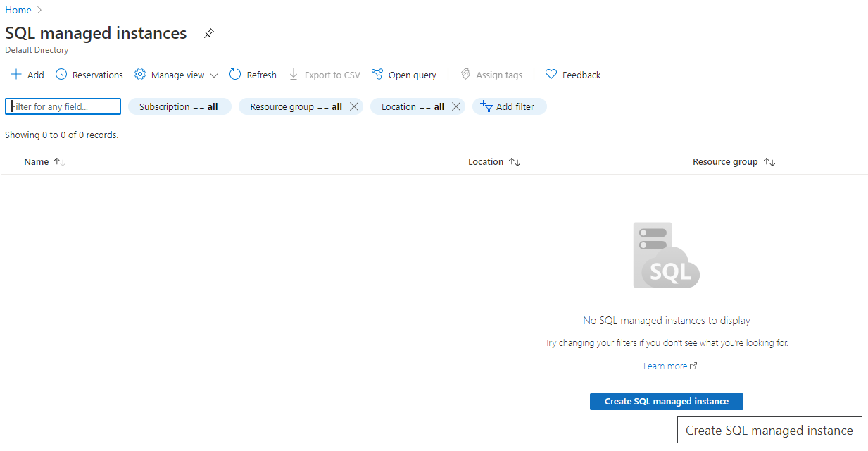Screen dimensions: 868x451
Task: Pin the SQL managed instances page
Action: (x=208, y=33)
